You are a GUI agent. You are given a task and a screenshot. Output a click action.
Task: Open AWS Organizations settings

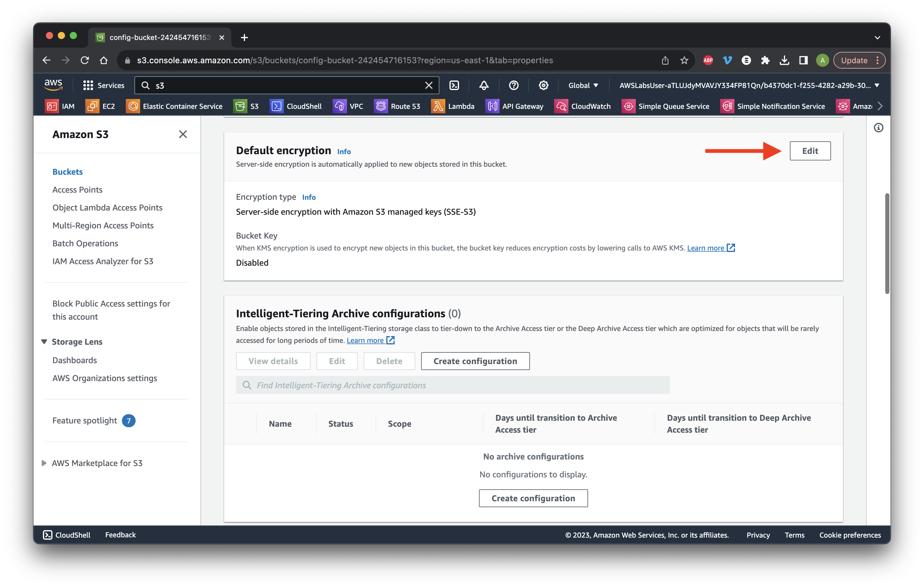click(105, 378)
